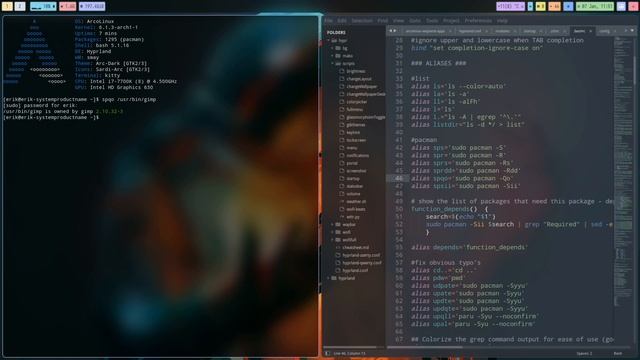Expand the mako folder in sidebar
Screen dimensions: 640x360
(x=333, y=56)
